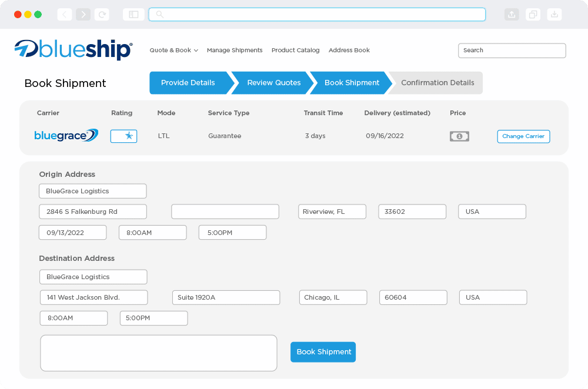Go to the Address Book page

[349, 51]
